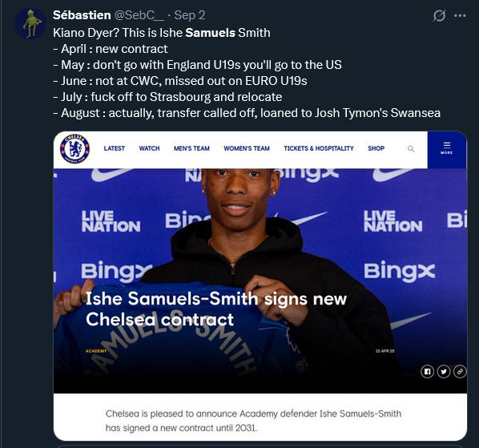Click the Chelsea FC crest logo
479x448 pixels.
[74, 149]
